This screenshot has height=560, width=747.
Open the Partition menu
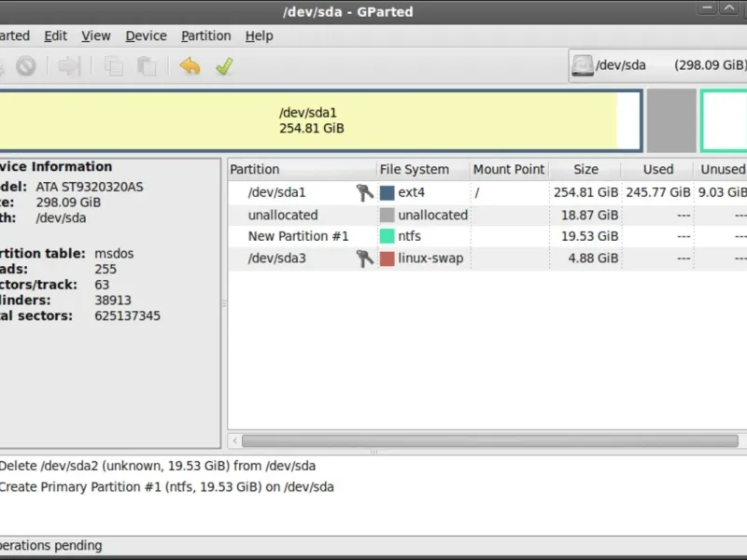pos(205,35)
